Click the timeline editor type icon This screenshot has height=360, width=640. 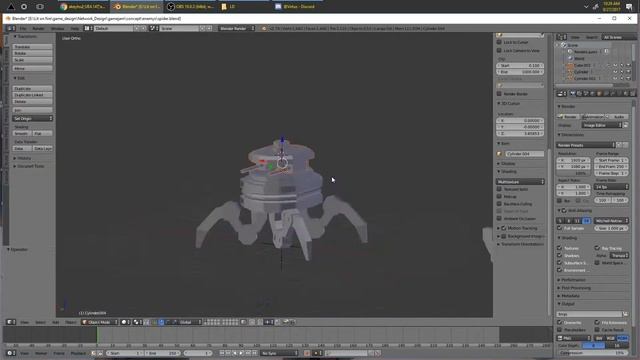coord(11,353)
